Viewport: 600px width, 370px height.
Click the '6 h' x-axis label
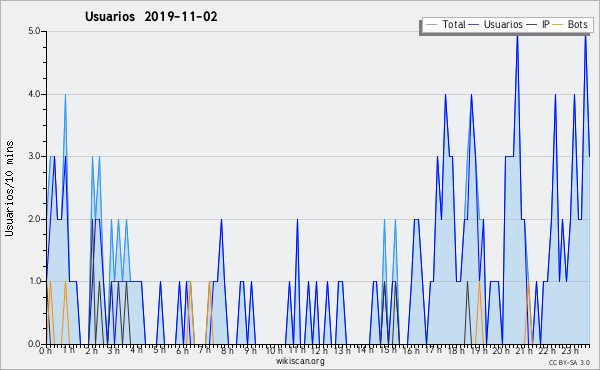click(x=182, y=350)
